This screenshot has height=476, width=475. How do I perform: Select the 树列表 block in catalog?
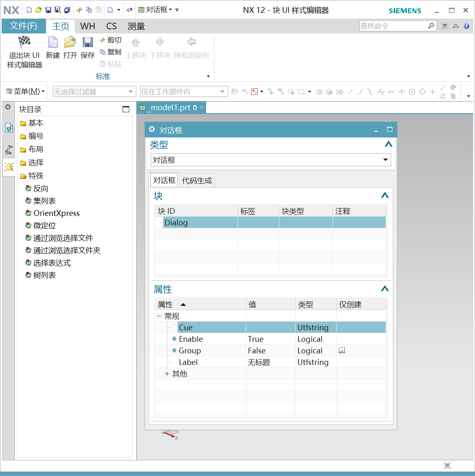44,275
